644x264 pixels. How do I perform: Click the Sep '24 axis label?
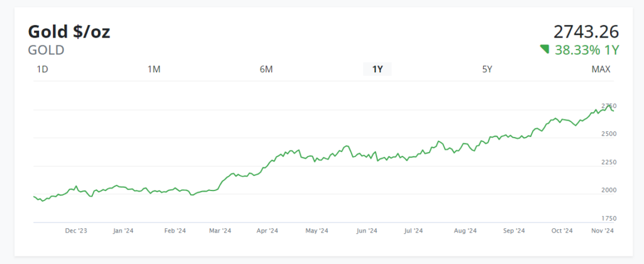pos(514,231)
